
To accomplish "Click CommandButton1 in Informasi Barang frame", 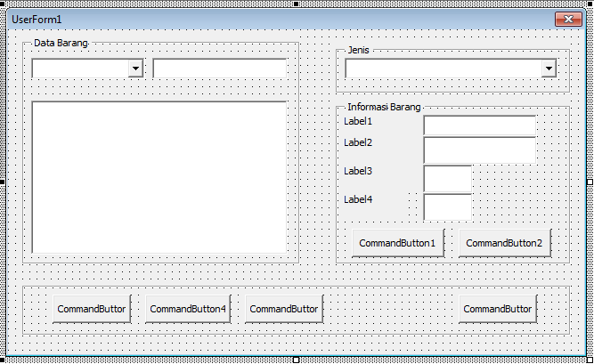I will (398, 243).
